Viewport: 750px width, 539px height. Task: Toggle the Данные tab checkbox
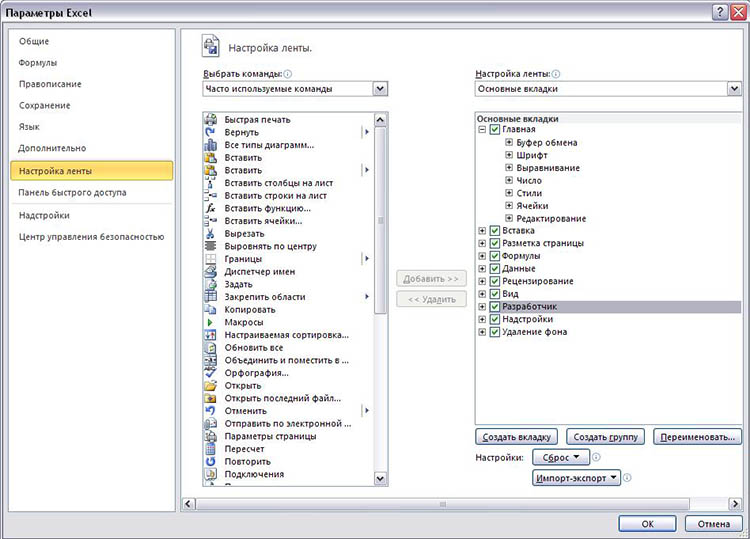pyautogui.click(x=495, y=268)
